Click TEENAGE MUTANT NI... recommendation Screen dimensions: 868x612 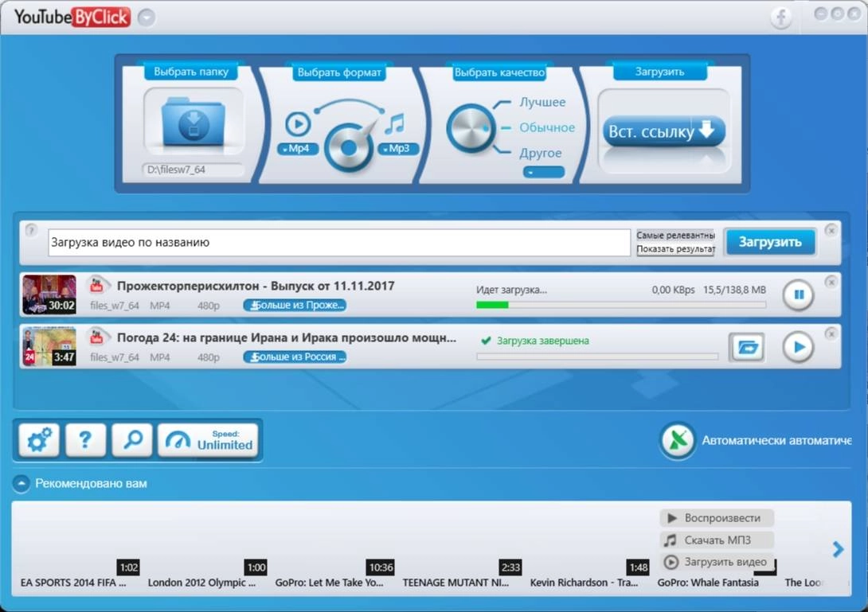456,583
